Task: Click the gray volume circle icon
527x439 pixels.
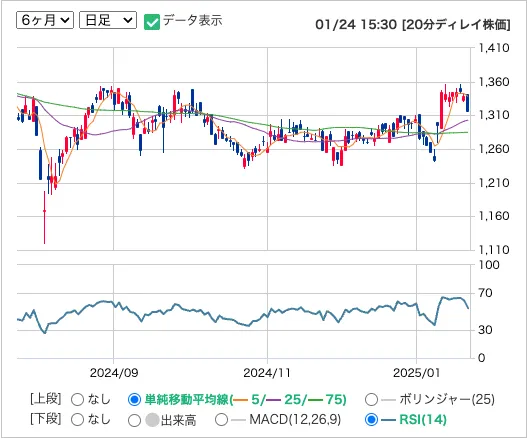Action: pos(152,420)
